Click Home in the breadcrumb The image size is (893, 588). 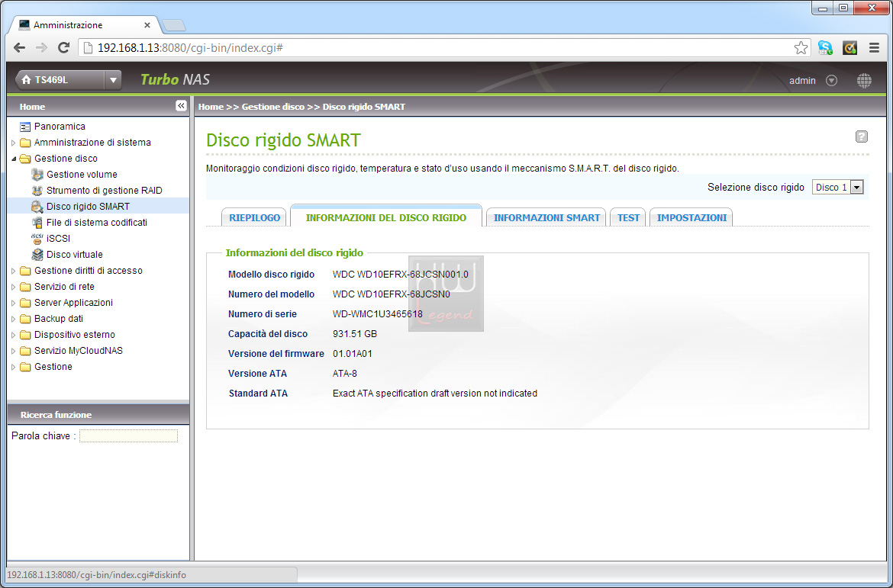pos(211,107)
